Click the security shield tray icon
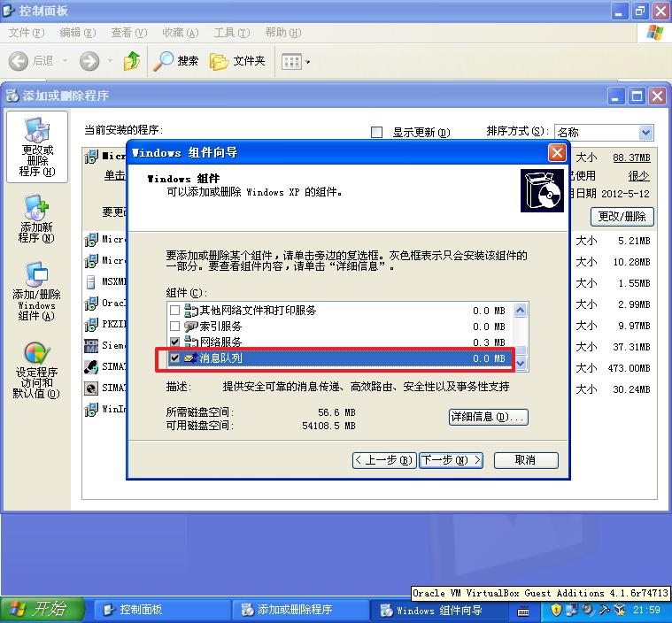The height and width of the screenshot is (623, 672). tap(556, 610)
